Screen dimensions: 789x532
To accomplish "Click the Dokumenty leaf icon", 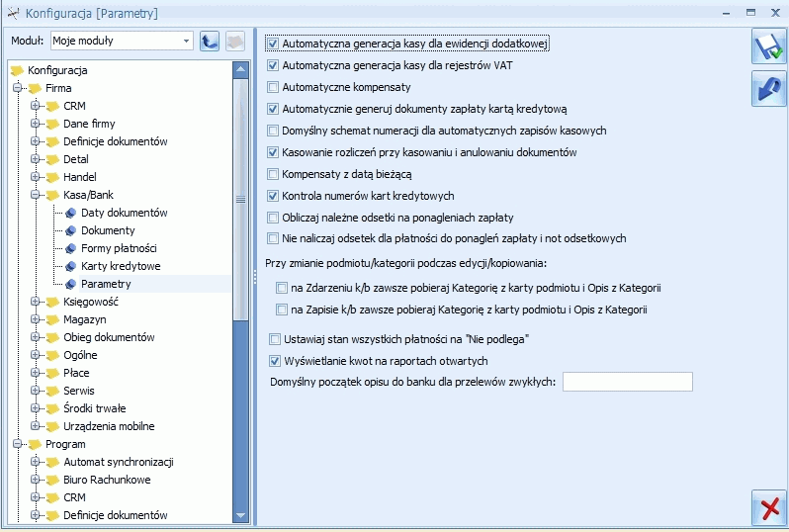I will pos(71,231).
